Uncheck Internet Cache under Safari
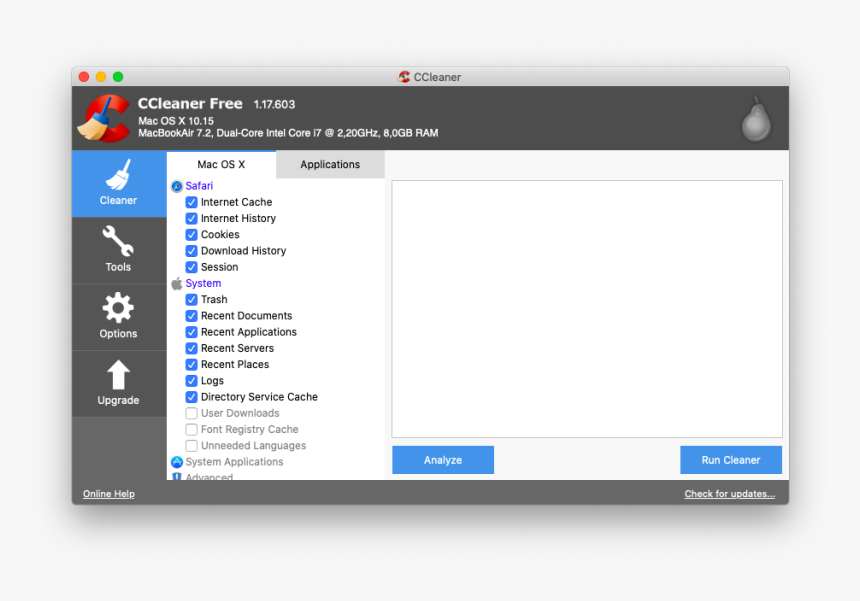The height and width of the screenshot is (601, 860). coord(191,202)
